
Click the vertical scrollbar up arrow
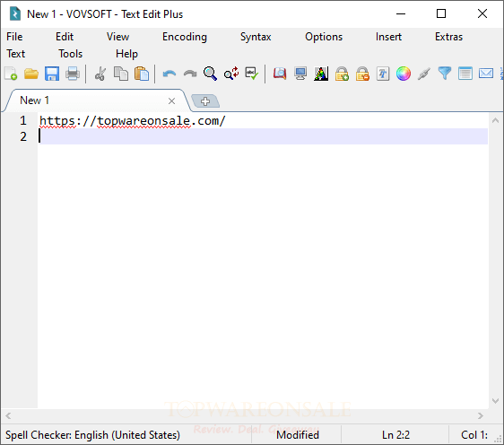495,120
